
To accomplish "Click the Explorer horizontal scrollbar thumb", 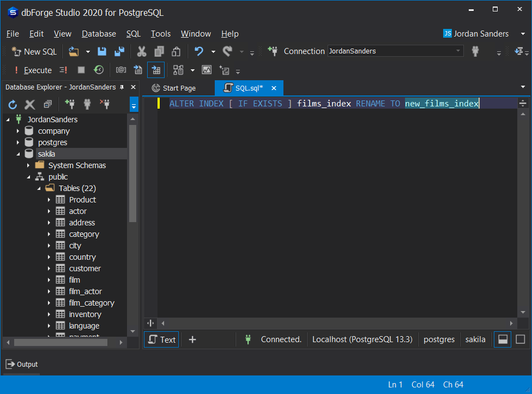I will coord(61,342).
